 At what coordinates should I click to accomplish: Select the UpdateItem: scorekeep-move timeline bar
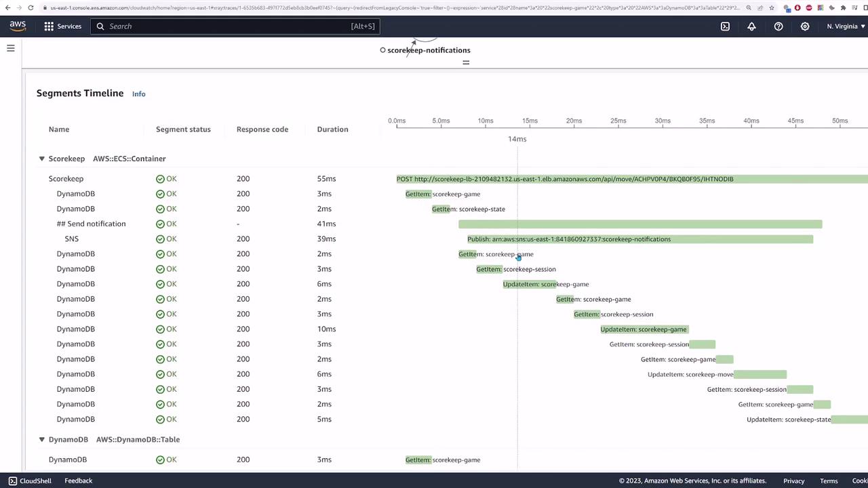tap(760, 374)
